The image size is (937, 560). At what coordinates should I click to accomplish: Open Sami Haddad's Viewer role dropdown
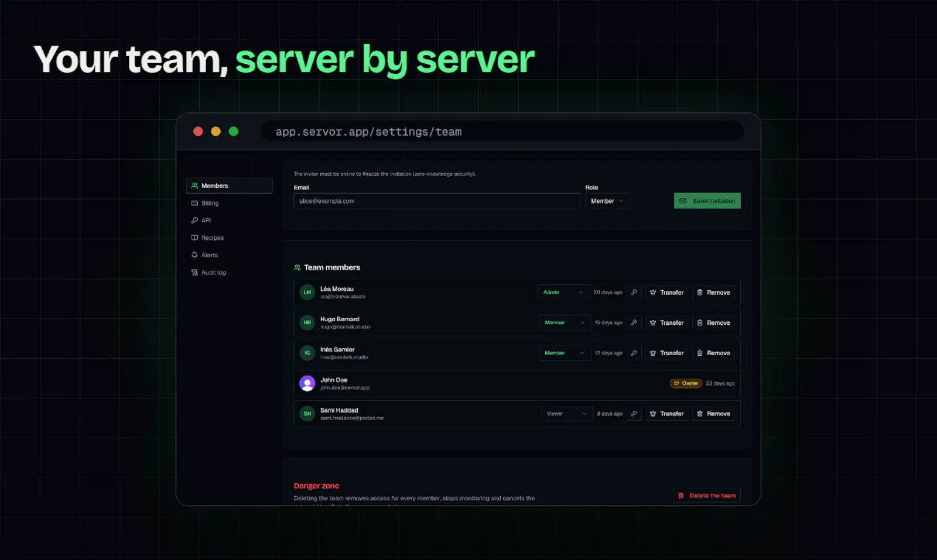(567, 414)
